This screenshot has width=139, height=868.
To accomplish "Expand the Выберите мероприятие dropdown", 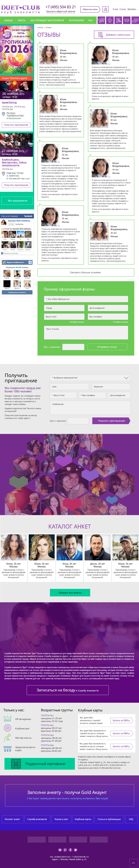I will click(90, 378).
